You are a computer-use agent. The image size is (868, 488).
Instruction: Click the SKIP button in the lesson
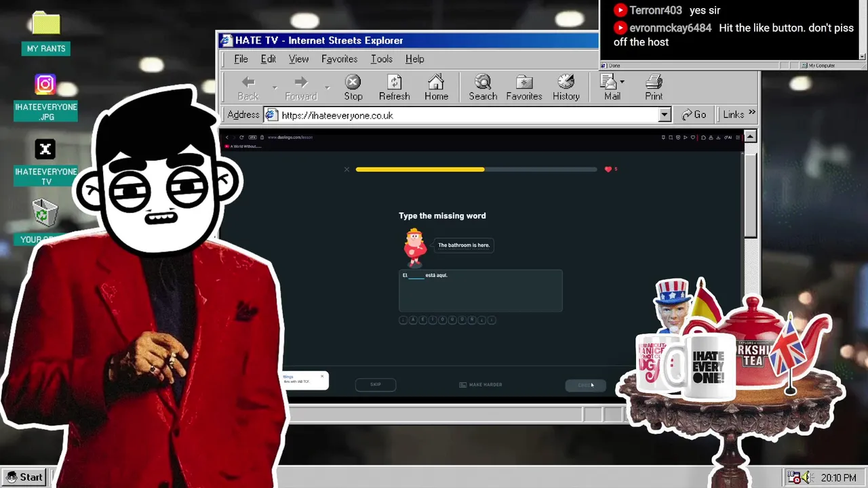tap(376, 384)
